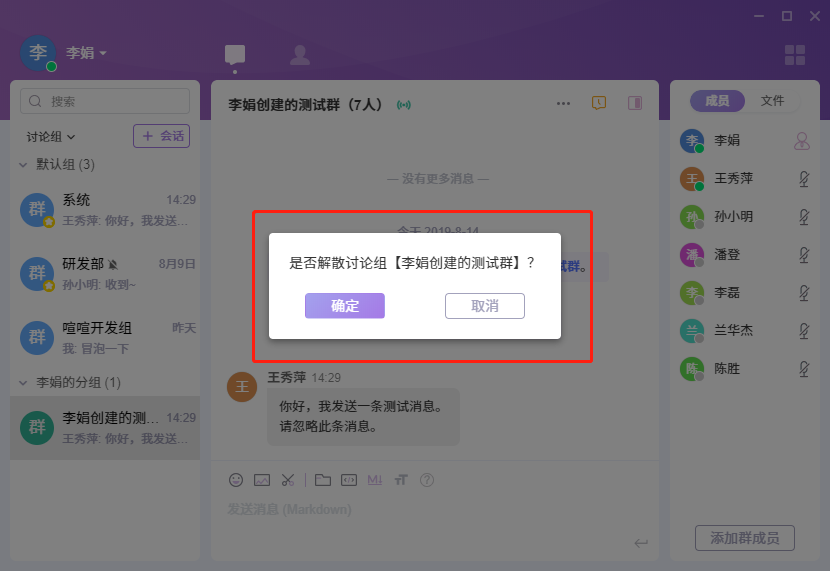Image resolution: width=830 pixels, height=571 pixels.
Task: Select the 成员 tab
Action: pos(717,101)
